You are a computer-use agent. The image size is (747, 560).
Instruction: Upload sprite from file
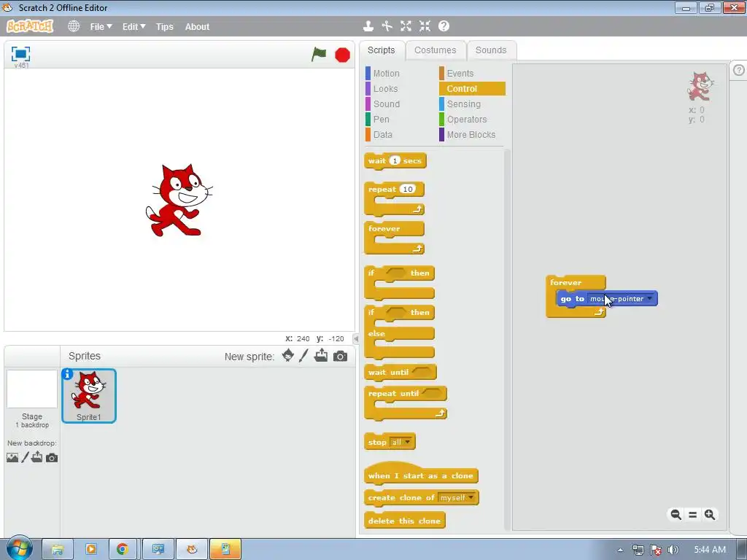[321, 355]
